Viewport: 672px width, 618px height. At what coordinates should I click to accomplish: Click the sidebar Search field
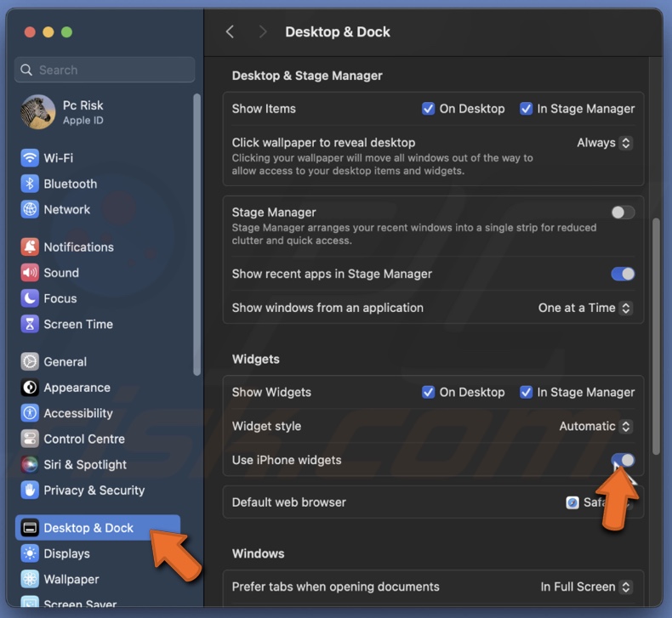pos(105,70)
